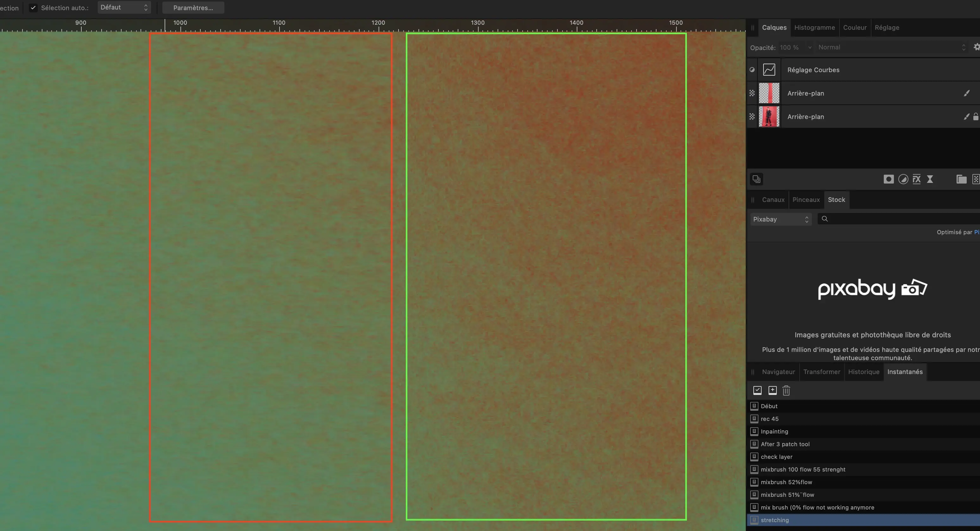Click the Edit All Layers stacked icon
The width and height of the screenshot is (980, 531).
(x=756, y=179)
